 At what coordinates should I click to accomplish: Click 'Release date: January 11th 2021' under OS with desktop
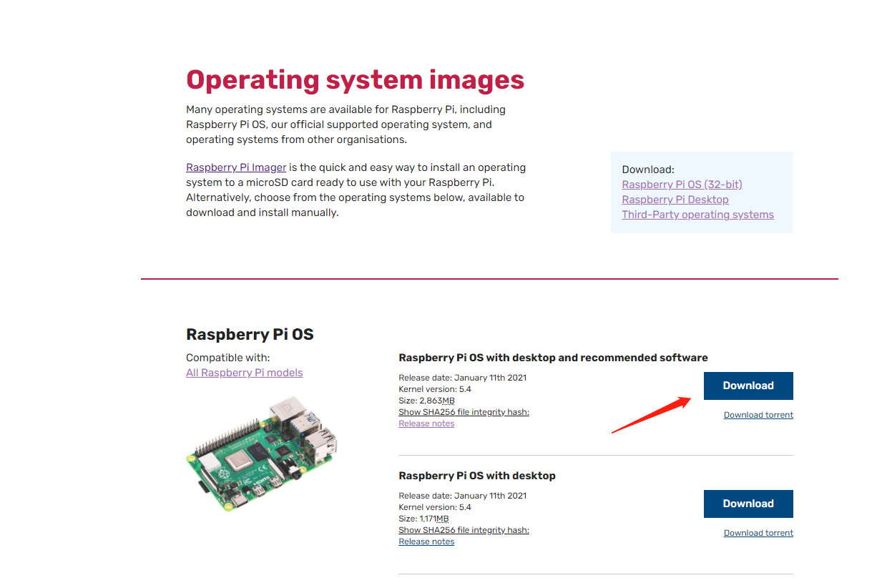[462, 496]
